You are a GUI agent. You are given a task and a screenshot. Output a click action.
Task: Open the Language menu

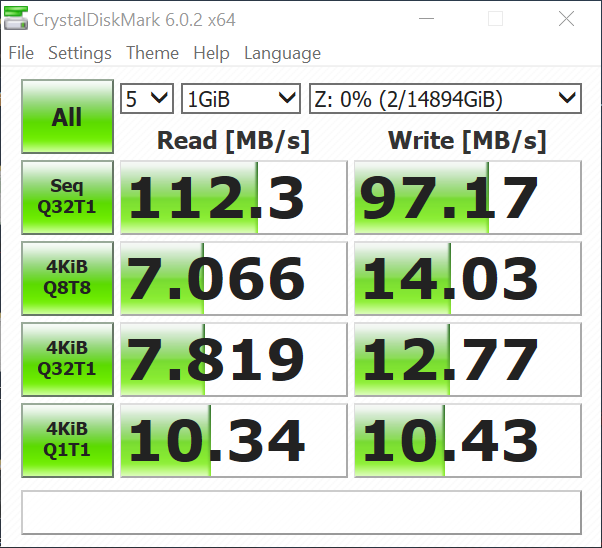coord(283,53)
